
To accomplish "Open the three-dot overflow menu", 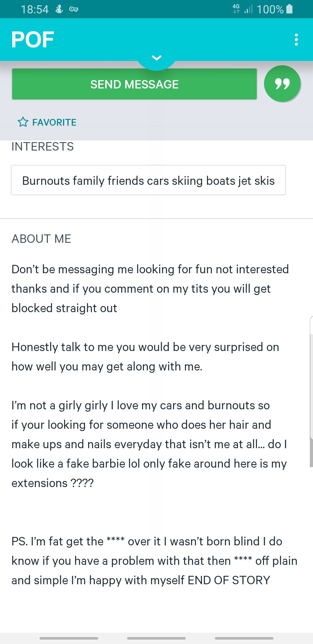I will pyautogui.click(x=296, y=40).
